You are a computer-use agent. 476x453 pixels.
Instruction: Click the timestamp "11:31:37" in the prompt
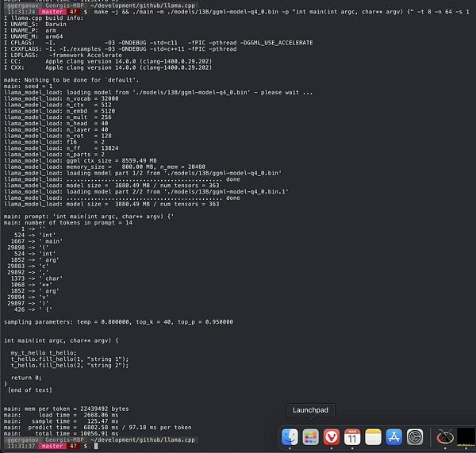pyautogui.click(x=21, y=446)
